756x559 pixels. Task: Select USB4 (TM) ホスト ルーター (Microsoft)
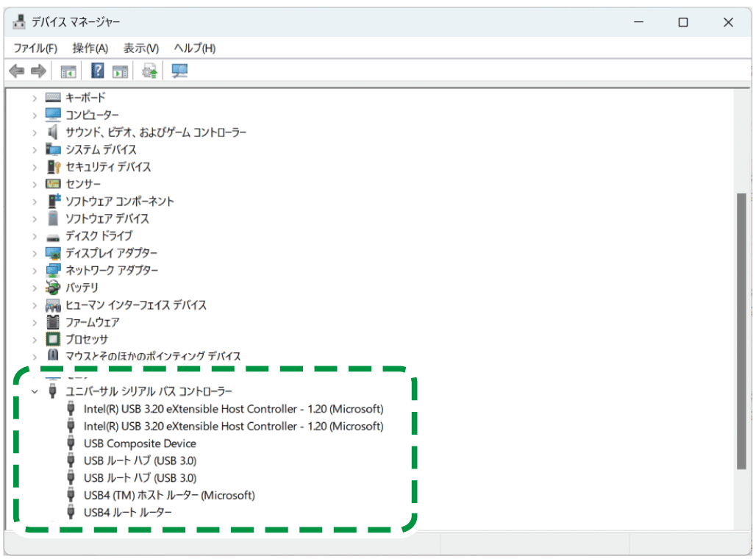169,495
